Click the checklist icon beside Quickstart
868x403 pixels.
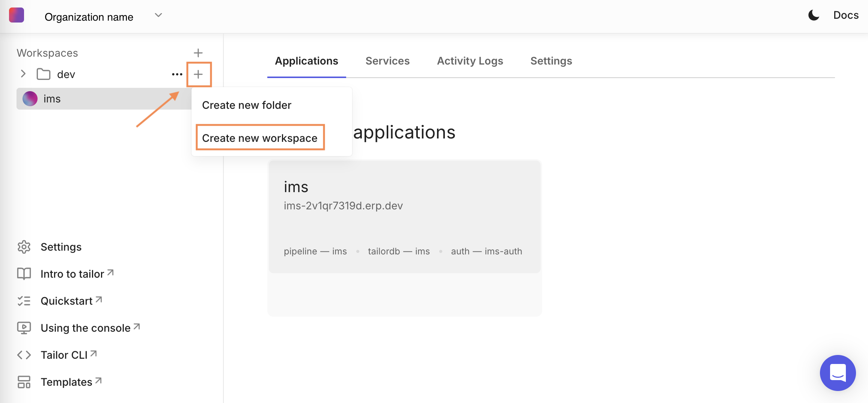click(x=24, y=301)
